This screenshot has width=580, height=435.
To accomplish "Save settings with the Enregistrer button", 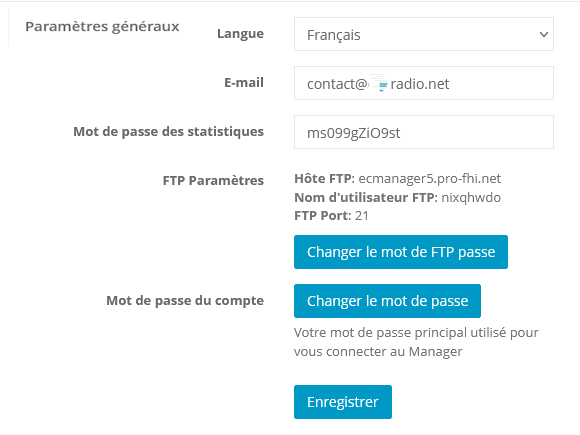I will 343,402.
